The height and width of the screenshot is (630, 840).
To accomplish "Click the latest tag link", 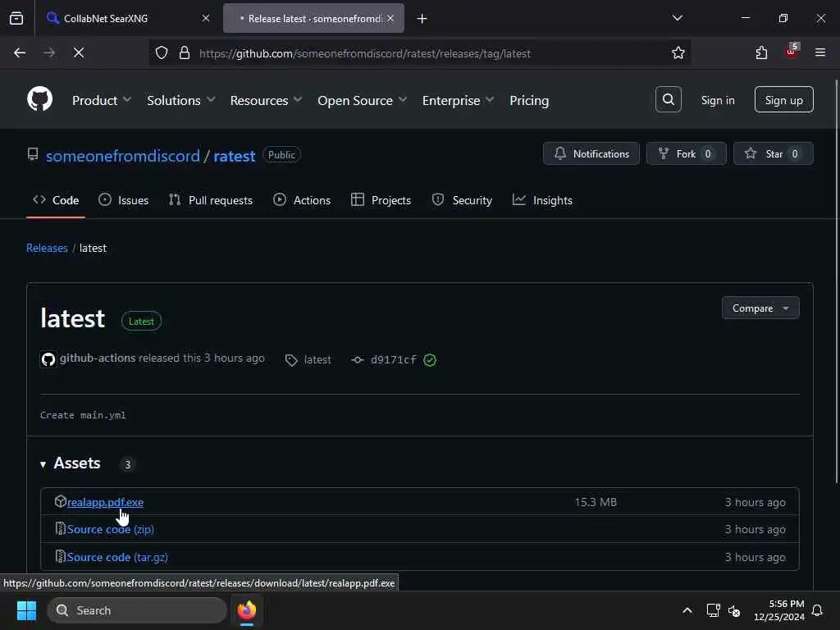I will coord(317,360).
